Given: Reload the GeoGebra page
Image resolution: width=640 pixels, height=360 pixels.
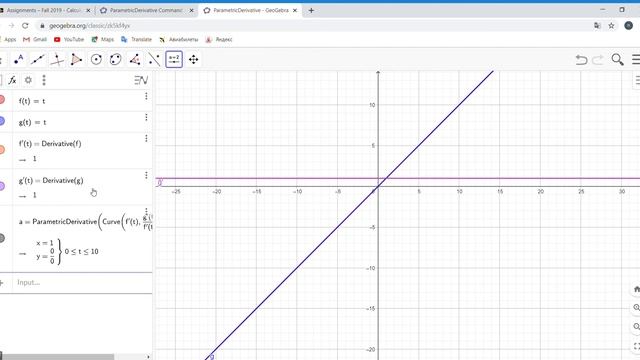Looking at the screenshot, I should [x=25, y=26].
